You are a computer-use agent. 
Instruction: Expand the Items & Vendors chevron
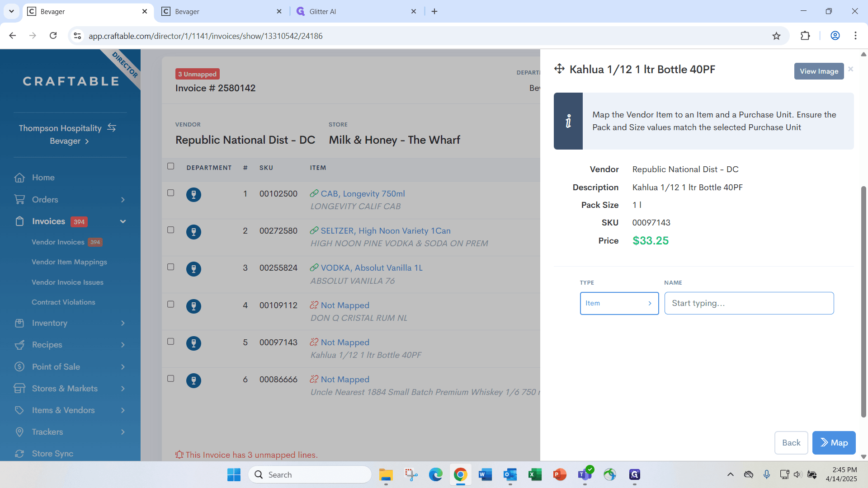click(x=123, y=410)
